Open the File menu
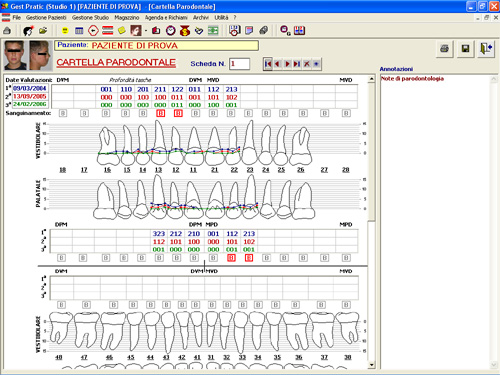 point(17,17)
